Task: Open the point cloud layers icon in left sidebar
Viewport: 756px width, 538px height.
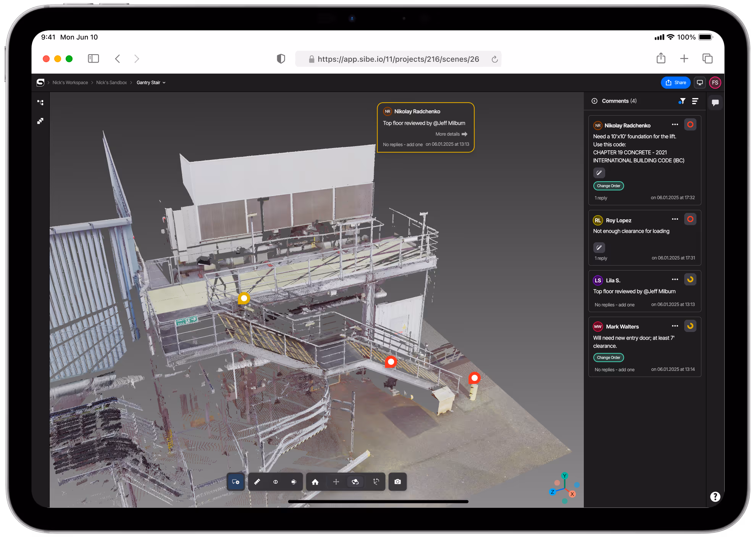Action: (x=40, y=121)
